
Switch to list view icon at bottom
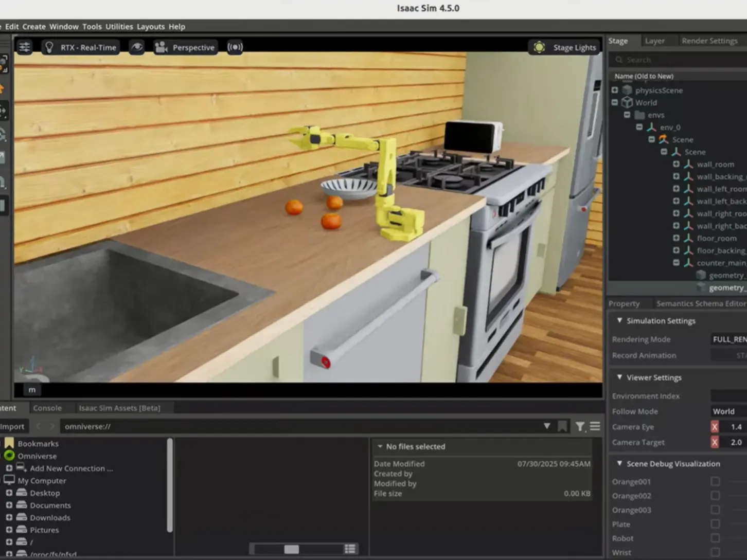point(350,549)
